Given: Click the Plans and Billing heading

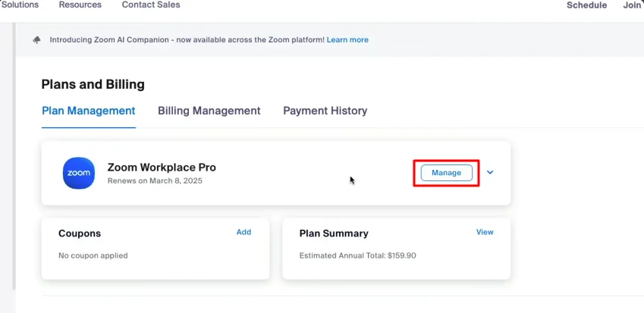Looking at the screenshot, I should pyautogui.click(x=93, y=85).
